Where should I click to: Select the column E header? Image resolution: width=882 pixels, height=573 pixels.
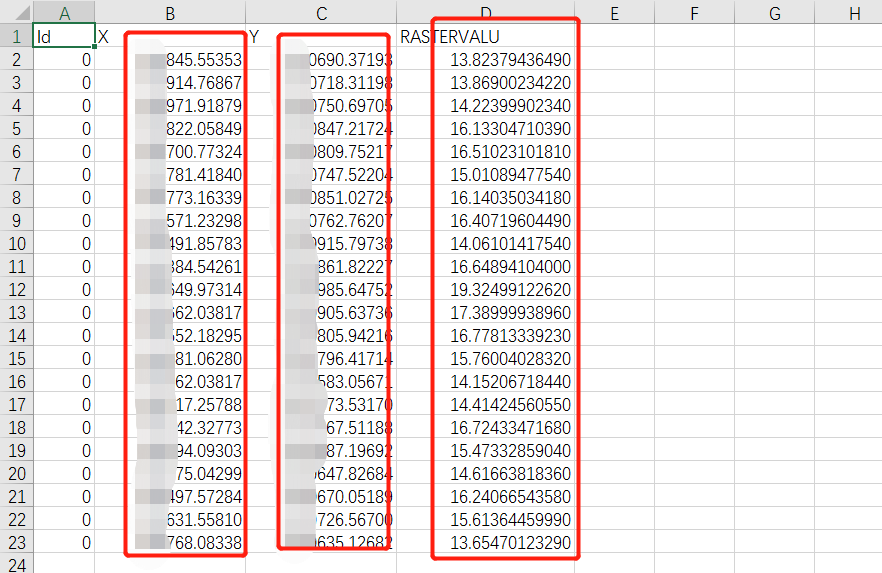pos(613,13)
